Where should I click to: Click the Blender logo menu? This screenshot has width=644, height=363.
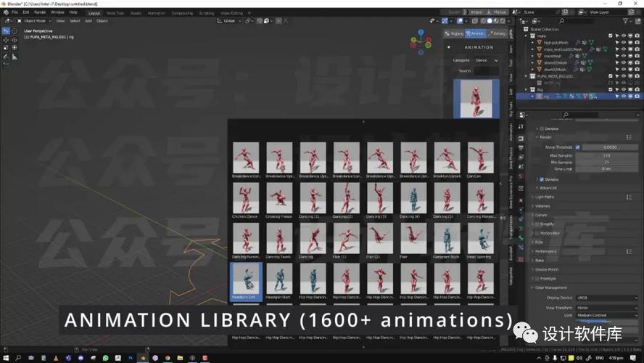tap(6, 12)
